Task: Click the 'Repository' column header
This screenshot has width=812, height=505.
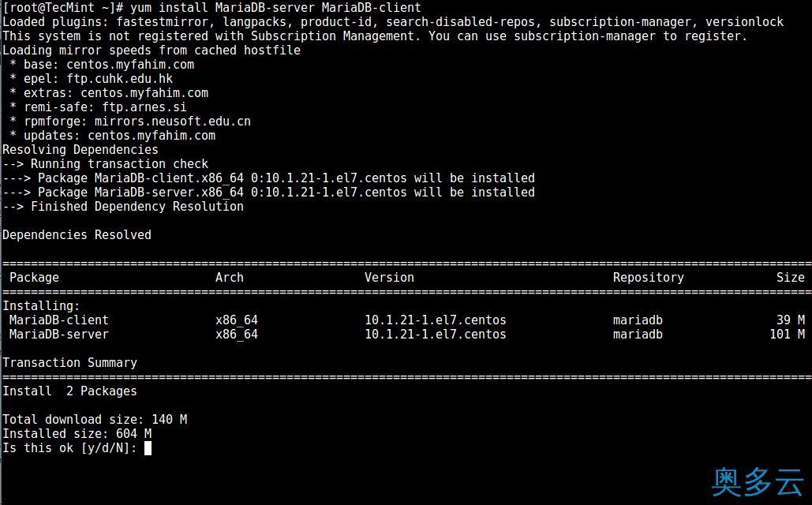Action: 649,278
